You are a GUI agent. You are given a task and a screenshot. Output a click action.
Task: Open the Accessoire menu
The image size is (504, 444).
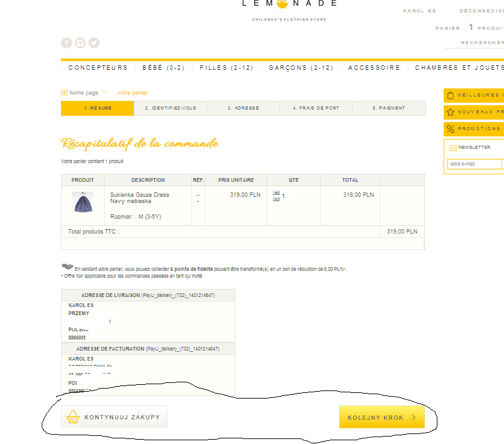(x=375, y=67)
